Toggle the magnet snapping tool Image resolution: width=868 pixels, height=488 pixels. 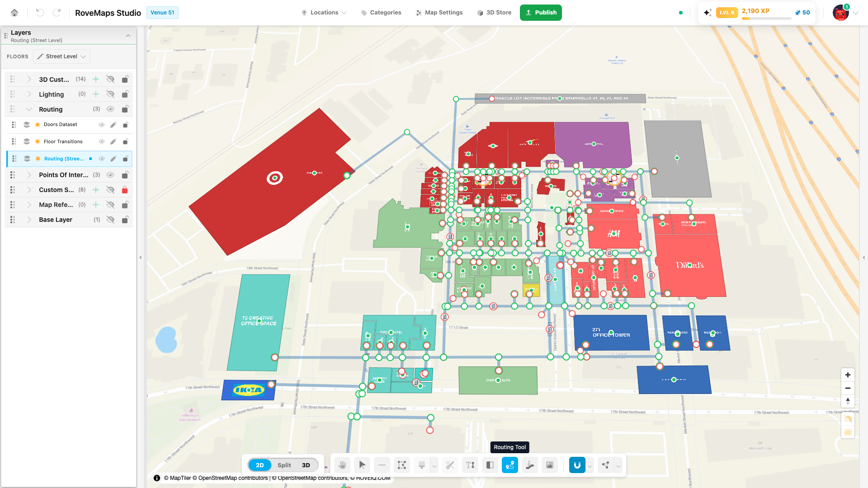577,465
